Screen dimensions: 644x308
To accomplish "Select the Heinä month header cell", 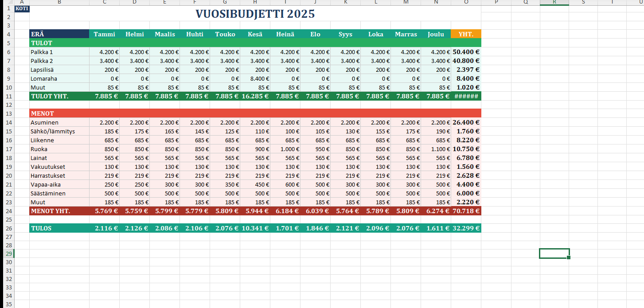I will pyautogui.click(x=285, y=34).
